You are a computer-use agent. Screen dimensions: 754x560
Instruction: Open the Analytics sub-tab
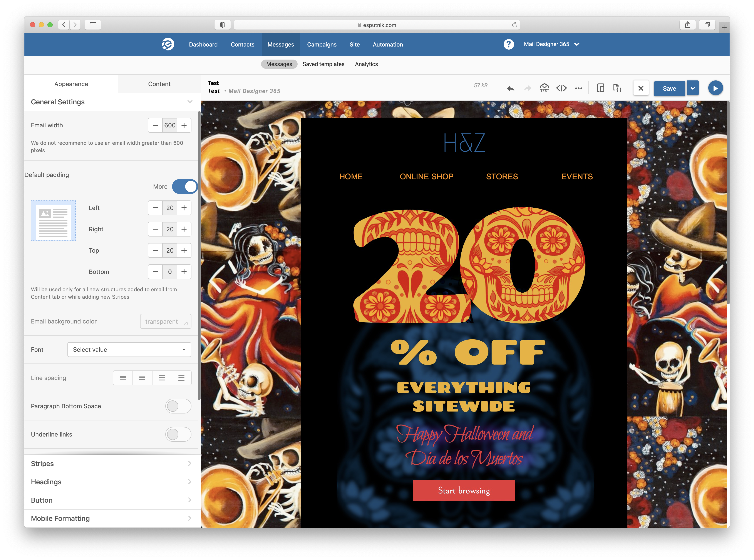coord(366,64)
